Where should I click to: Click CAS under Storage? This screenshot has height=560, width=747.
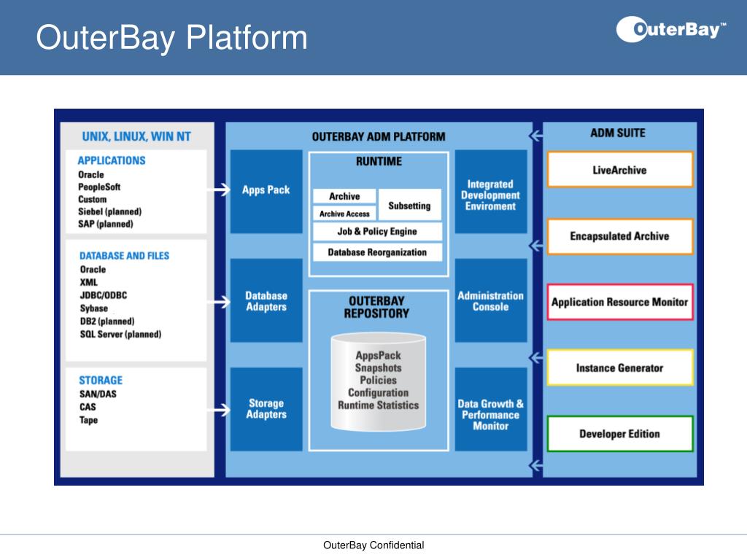coord(88,407)
